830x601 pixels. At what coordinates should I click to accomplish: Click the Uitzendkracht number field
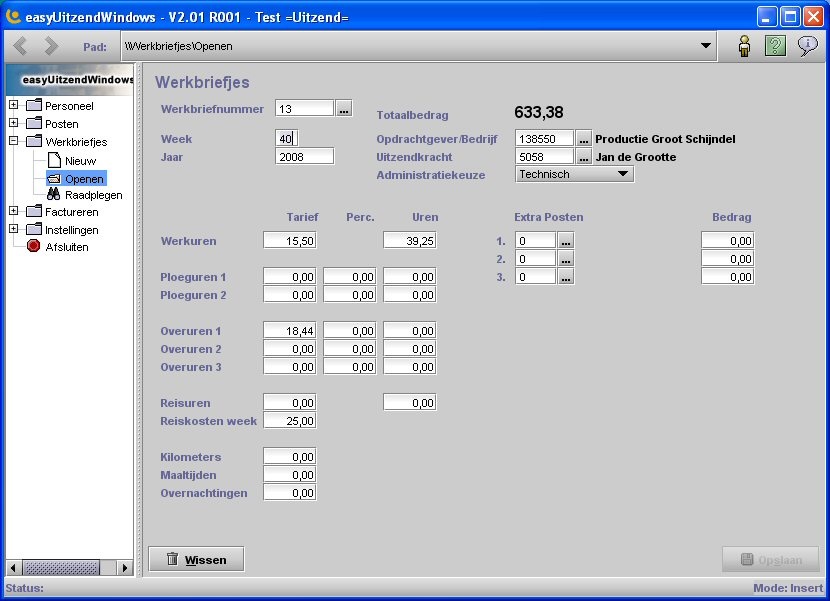[x=544, y=157]
